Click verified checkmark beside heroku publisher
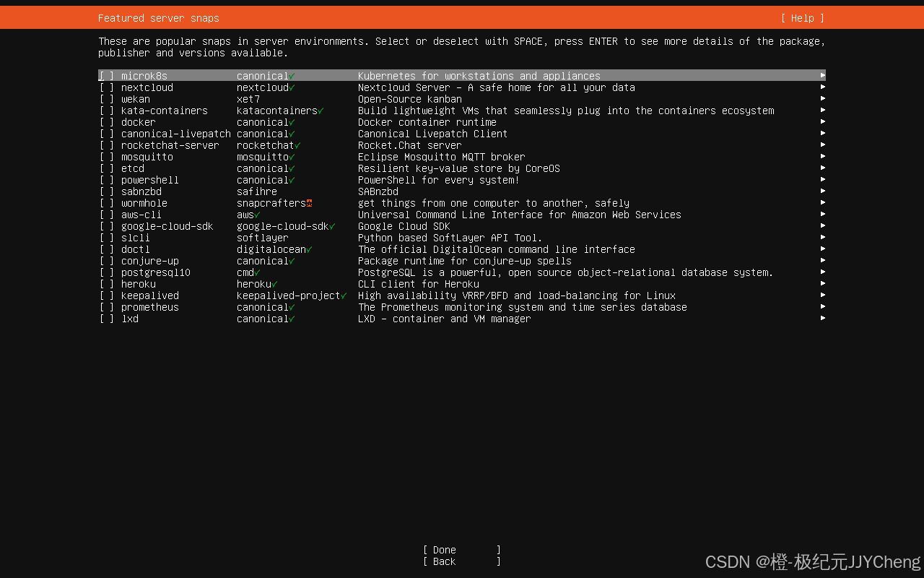This screenshot has height=578, width=924. (x=274, y=284)
